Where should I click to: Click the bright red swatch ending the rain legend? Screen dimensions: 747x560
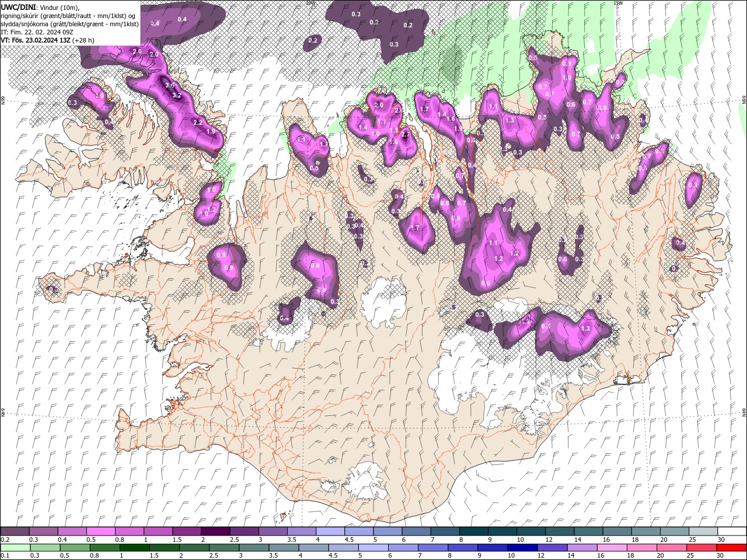point(732,547)
